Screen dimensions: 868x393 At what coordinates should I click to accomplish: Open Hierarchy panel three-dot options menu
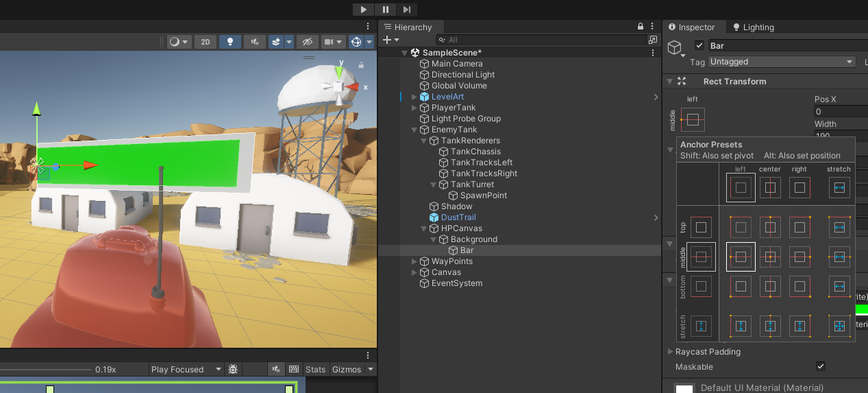click(653, 26)
